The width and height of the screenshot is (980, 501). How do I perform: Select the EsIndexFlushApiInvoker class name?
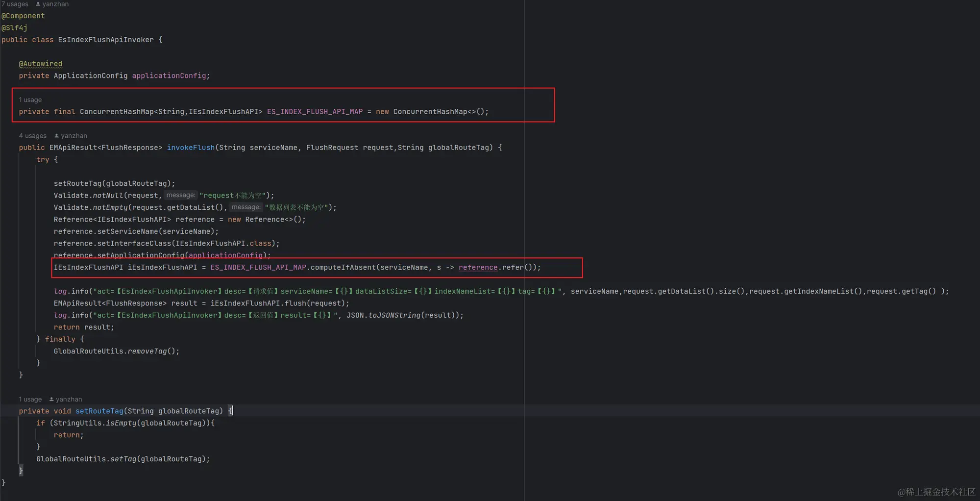pyautogui.click(x=106, y=40)
